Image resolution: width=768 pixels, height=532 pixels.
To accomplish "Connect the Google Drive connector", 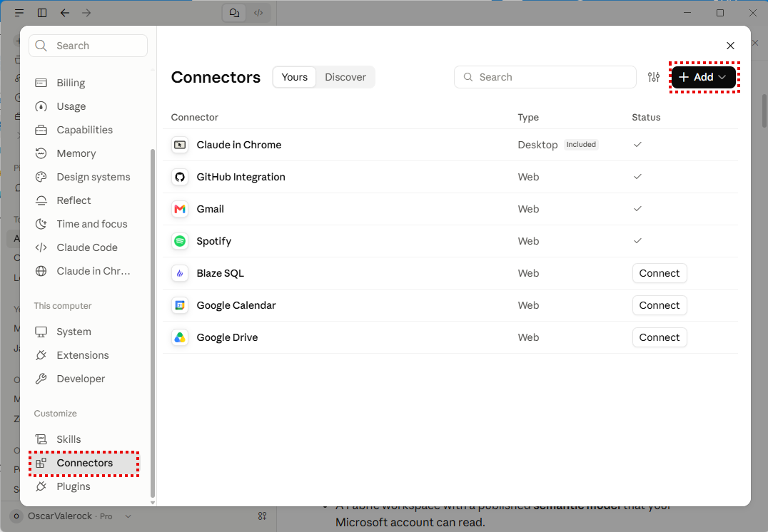I will tap(660, 337).
